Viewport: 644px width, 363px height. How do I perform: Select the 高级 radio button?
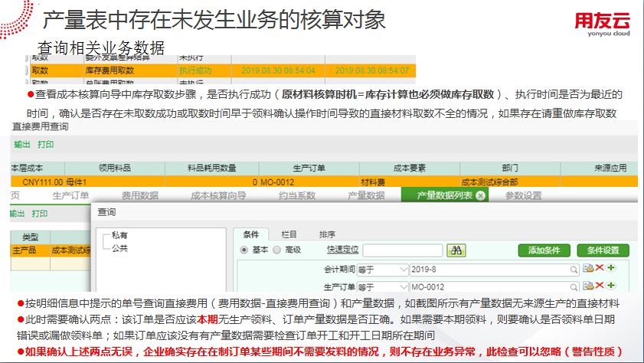point(280,250)
